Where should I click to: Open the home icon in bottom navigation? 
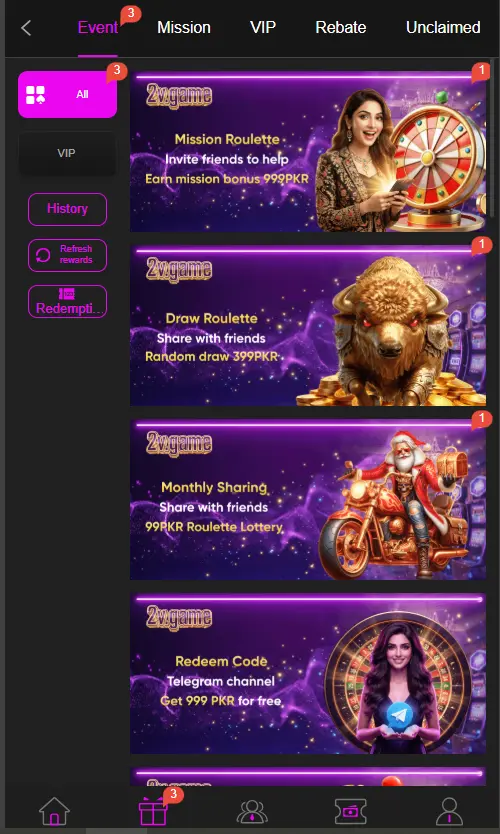point(54,812)
